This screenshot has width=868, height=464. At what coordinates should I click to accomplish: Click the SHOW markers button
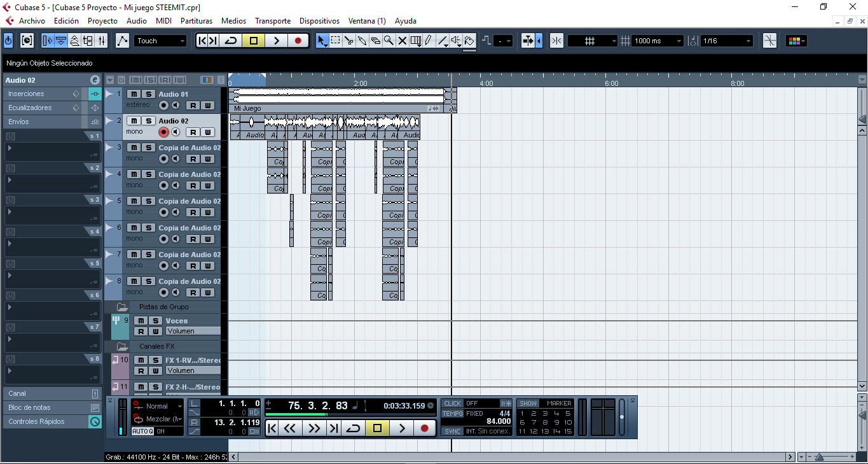528,404
